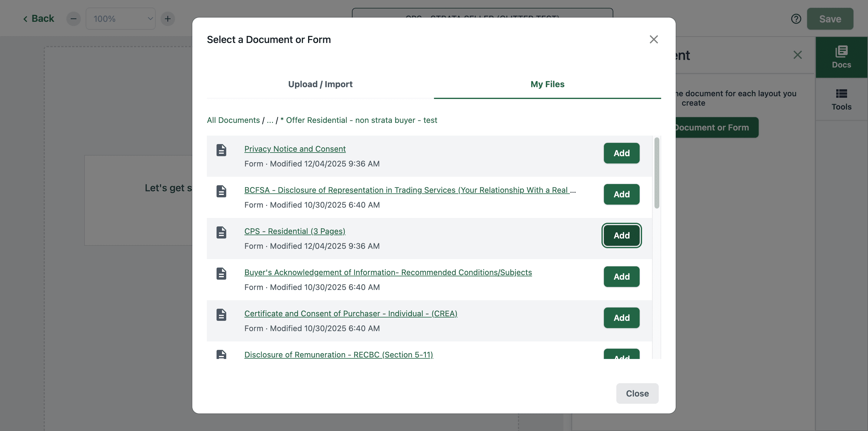Add the Buyer's Acknowledgement of Information form

(621, 277)
